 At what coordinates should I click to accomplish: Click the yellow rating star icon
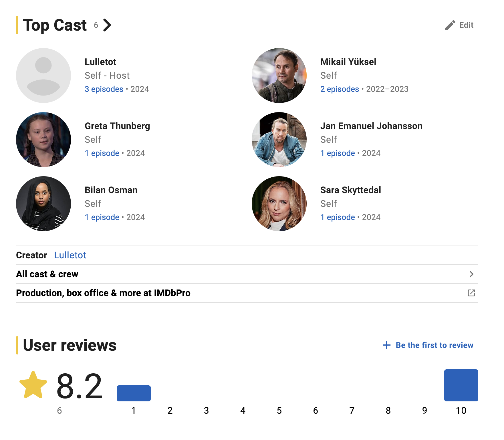coord(33,385)
